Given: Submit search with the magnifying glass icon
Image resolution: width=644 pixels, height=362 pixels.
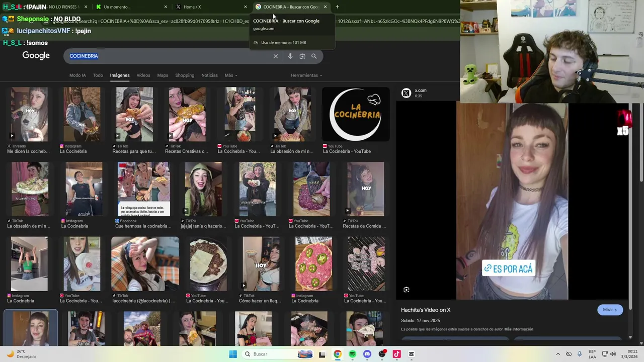Looking at the screenshot, I should [x=314, y=56].
